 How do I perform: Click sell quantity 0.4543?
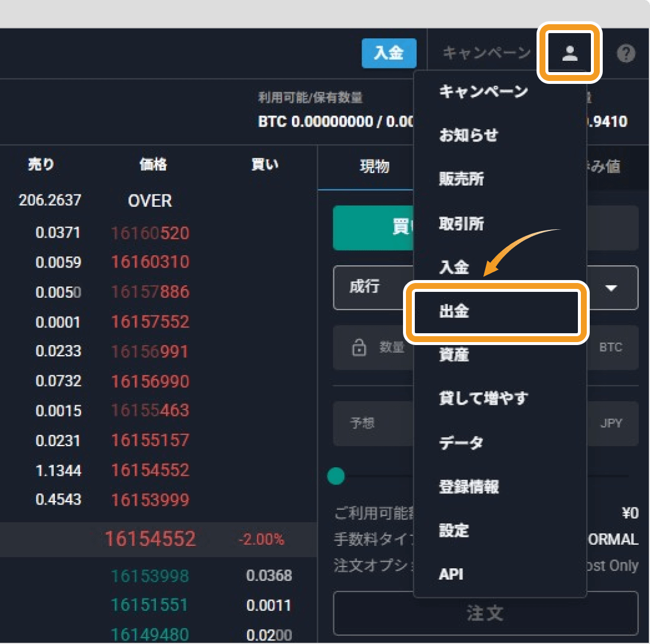58,500
